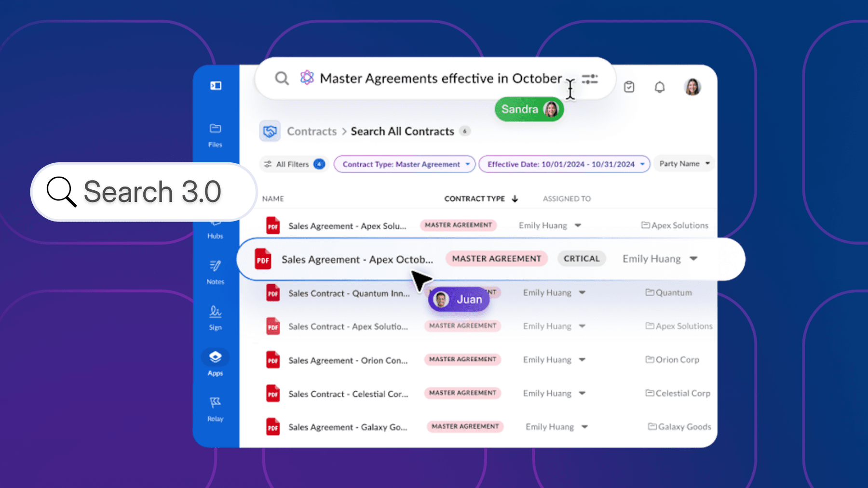Click the AI atom icon in the search bar
The height and width of the screenshot is (488, 868).
tap(307, 78)
